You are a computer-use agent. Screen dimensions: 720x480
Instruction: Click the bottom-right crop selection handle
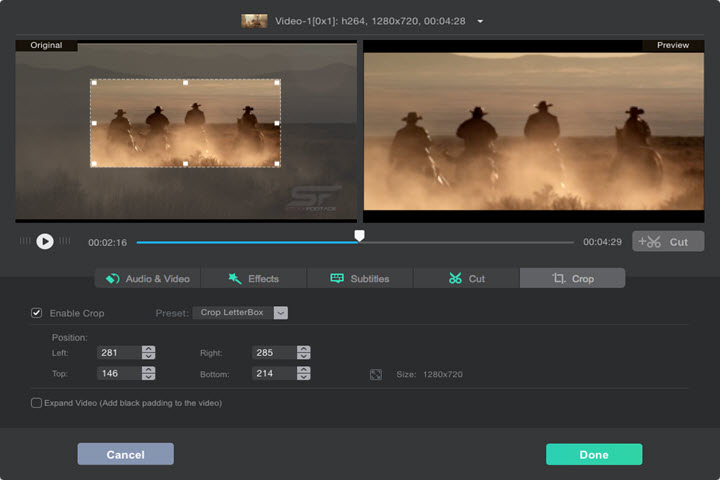(277, 163)
